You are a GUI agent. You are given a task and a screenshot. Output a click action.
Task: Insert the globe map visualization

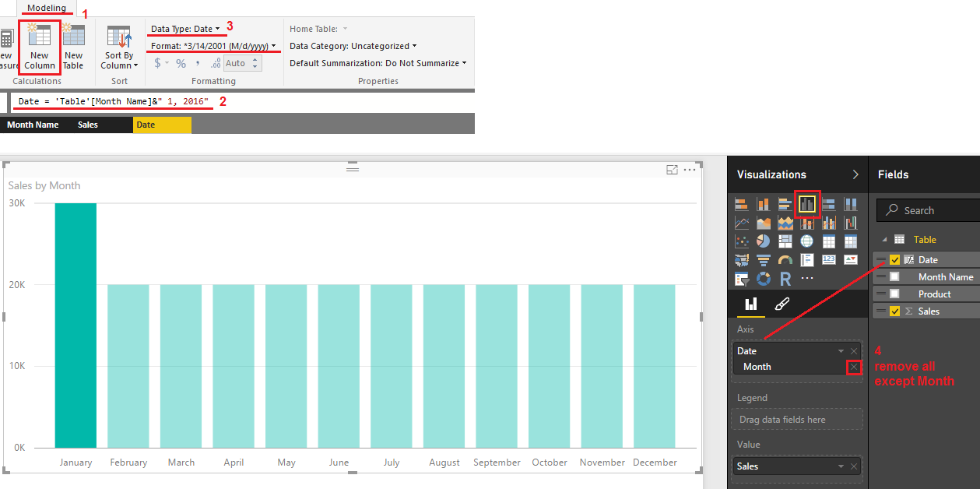(807, 241)
